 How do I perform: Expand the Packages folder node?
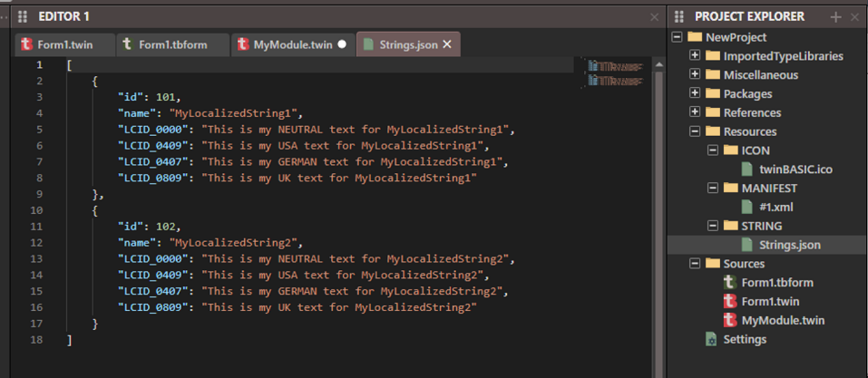(695, 93)
